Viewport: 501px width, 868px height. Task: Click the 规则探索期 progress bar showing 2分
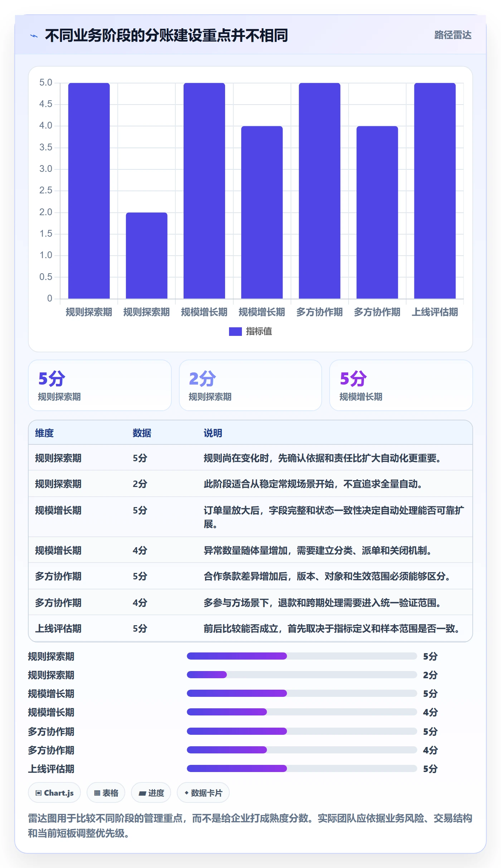pos(302,675)
